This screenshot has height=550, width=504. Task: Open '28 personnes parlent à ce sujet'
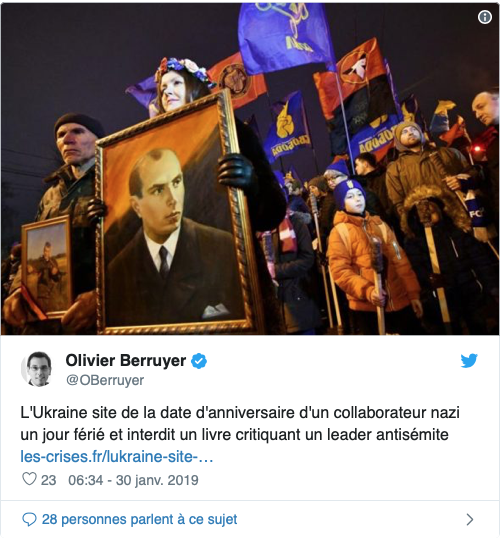140,519
